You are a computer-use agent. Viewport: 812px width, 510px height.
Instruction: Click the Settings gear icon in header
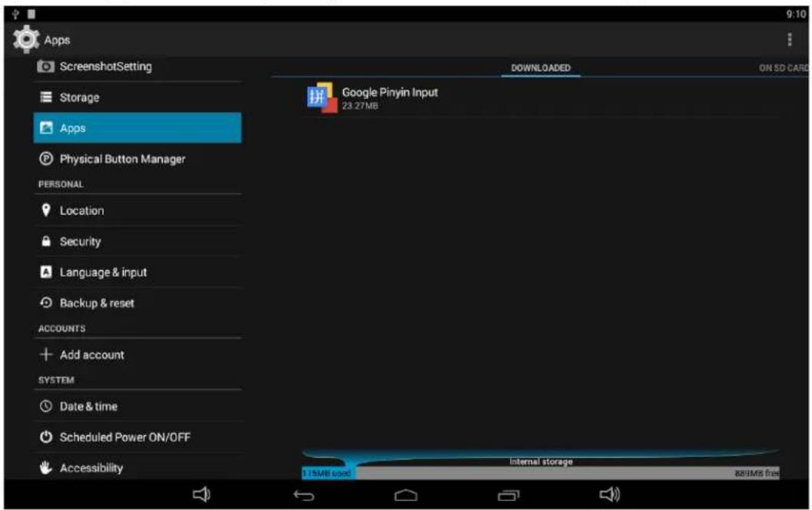tap(26, 39)
